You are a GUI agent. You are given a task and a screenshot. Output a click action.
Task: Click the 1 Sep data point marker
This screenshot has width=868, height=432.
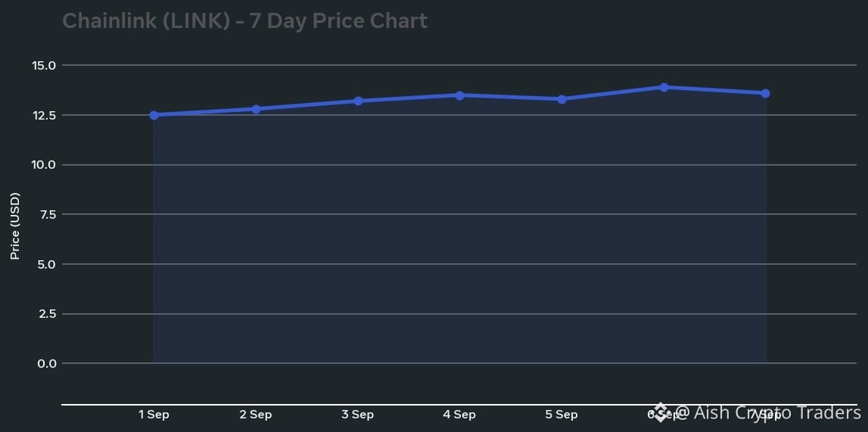pyautogui.click(x=154, y=115)
